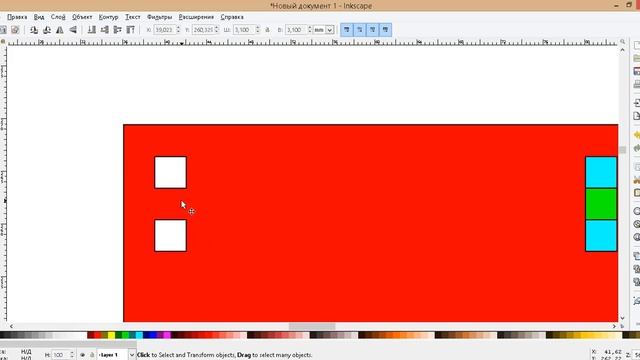Image resolution: width=640 pixels, height=360 pixels.
Task: Increase width stepper value
Action: (258, 28)
